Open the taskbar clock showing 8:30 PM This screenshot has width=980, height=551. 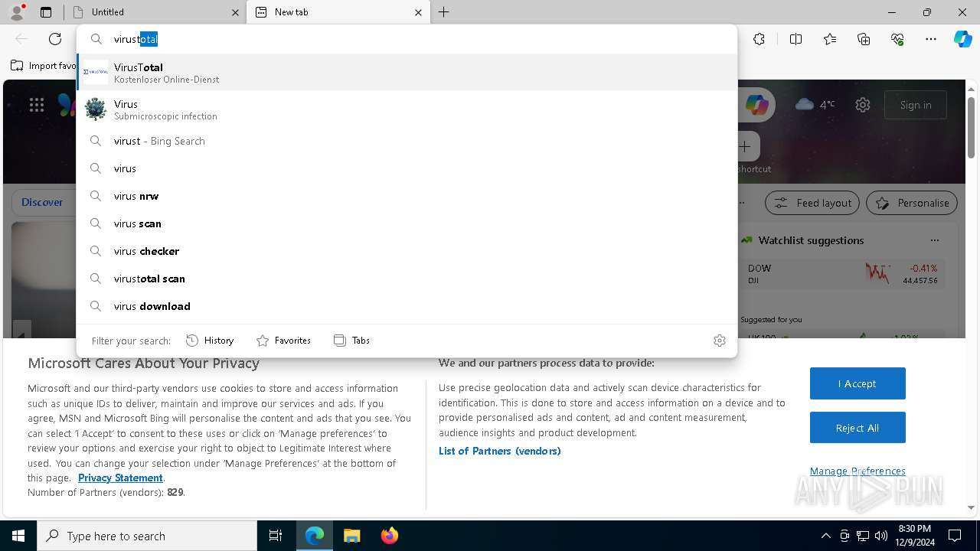coord(914,536)
